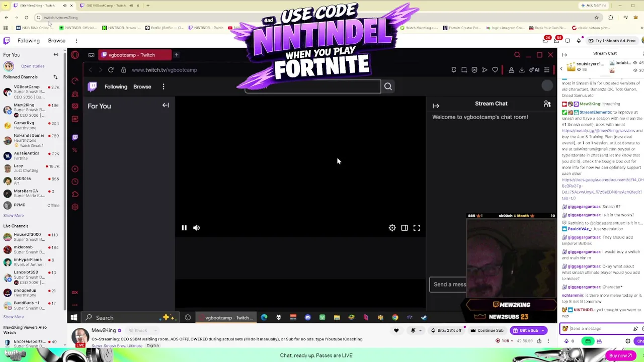644x362 pixels.
Task: Open the Windows Start menu
Action: 74,318
